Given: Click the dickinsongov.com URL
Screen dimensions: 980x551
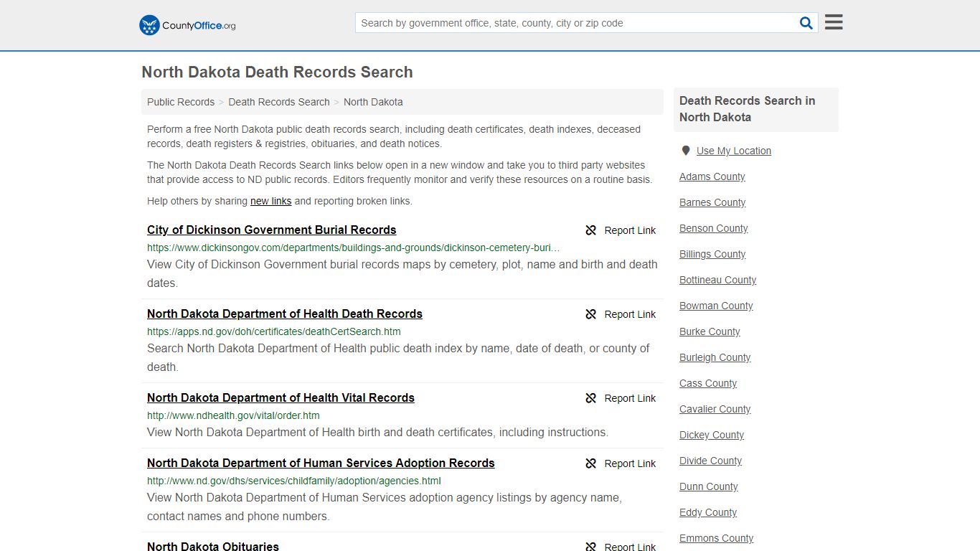Looking at the screenshot, I should pyautogui.click(x=354, y=248).
